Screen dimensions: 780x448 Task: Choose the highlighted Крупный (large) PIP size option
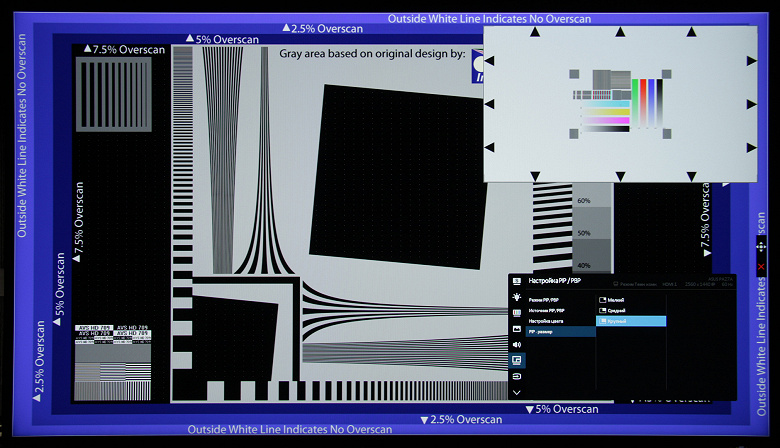(631, 321)
